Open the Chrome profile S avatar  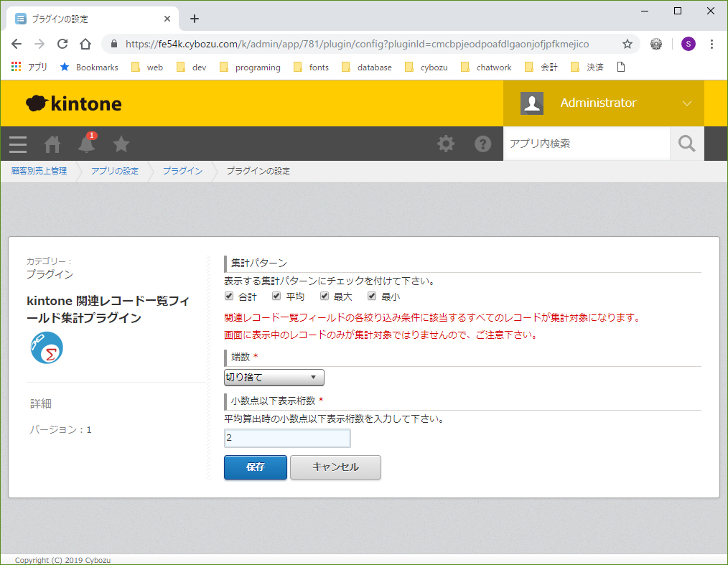click(688, 44)
